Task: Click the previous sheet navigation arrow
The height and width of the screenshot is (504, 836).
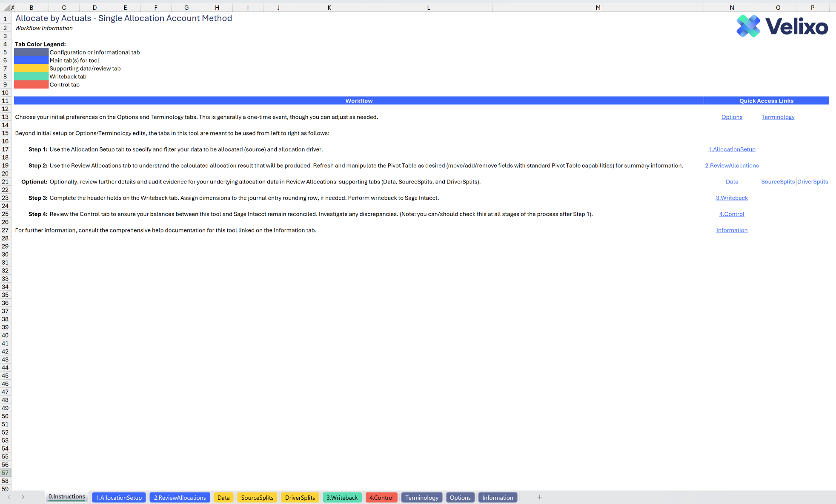Action: click(9, 497)
